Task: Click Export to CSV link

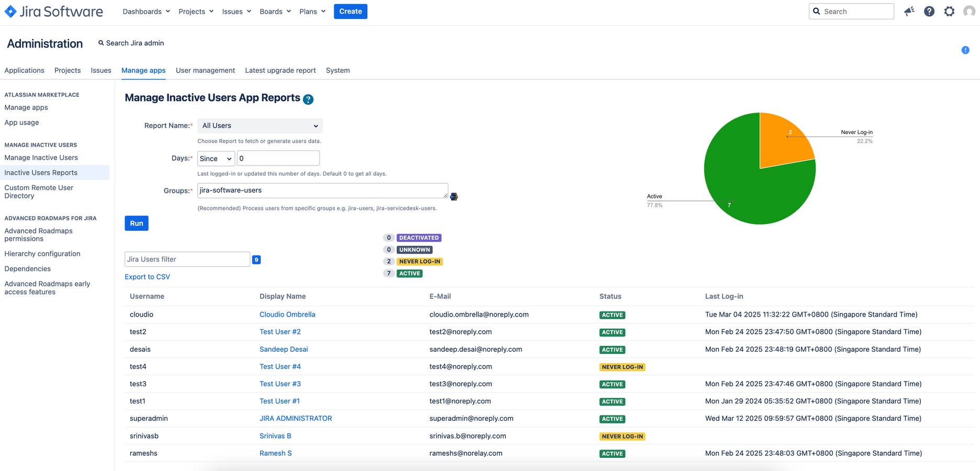Action: 147,277
